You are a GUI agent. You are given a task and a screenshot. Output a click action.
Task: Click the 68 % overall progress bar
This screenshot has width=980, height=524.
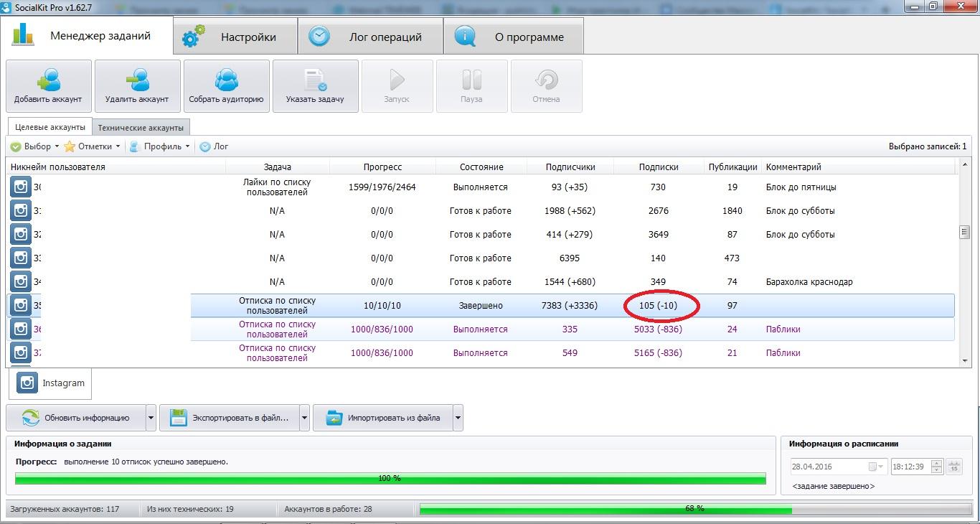point(694,509)
